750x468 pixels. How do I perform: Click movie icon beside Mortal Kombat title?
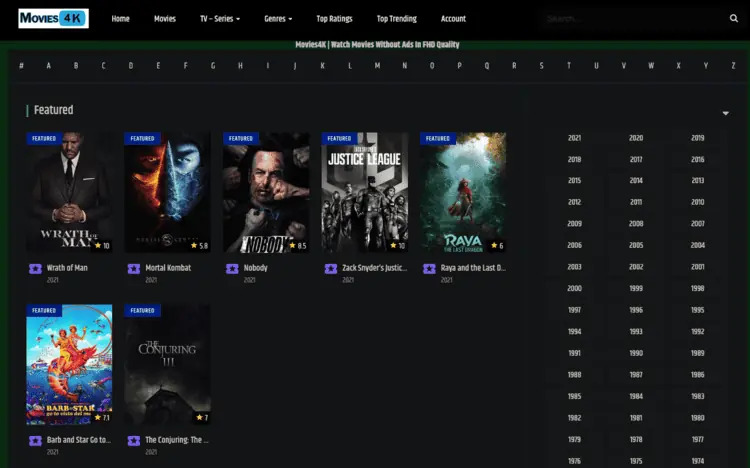pyautogui.click(x=134, y=268)
